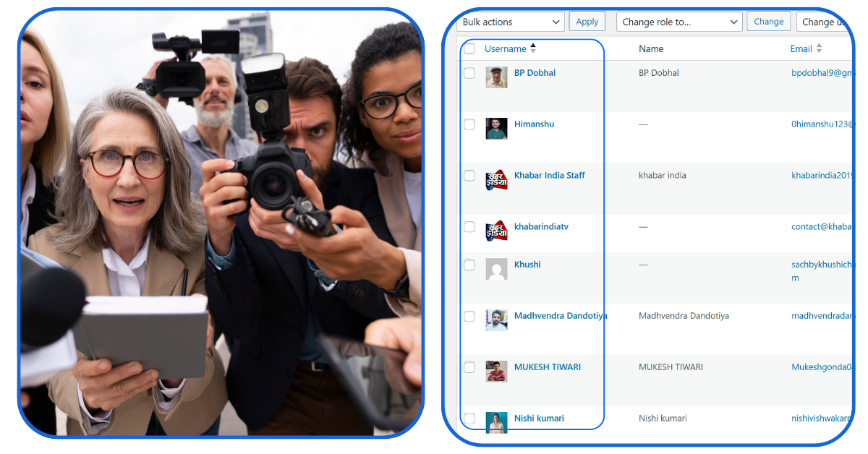Open Himanshu's username profile link

click(534, 124)
